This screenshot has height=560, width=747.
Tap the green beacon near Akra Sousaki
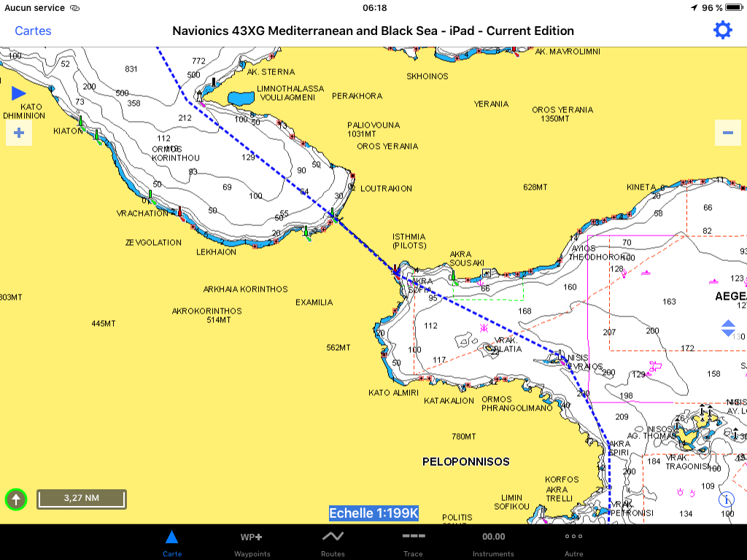pos(454,278)
